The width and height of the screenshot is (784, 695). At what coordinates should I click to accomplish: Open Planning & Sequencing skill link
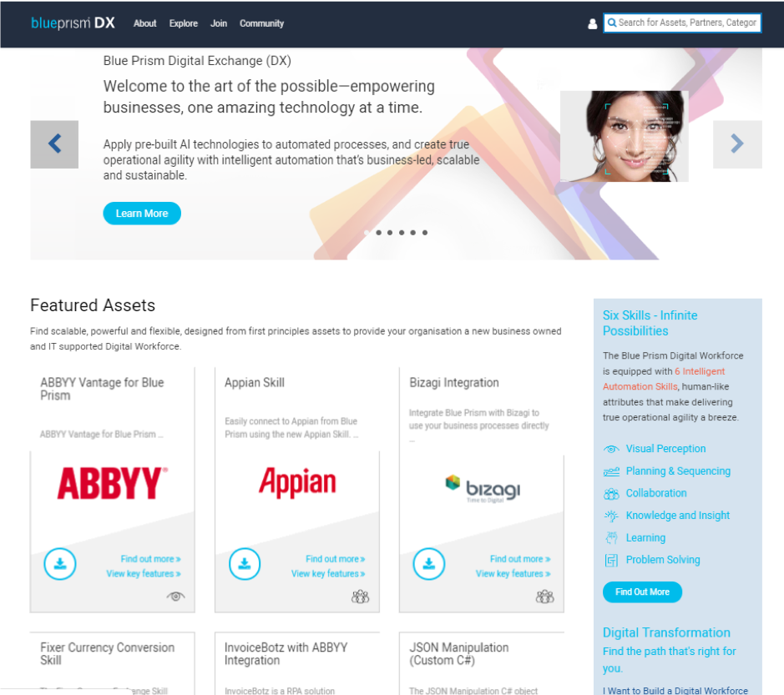(x=678, y=471)
